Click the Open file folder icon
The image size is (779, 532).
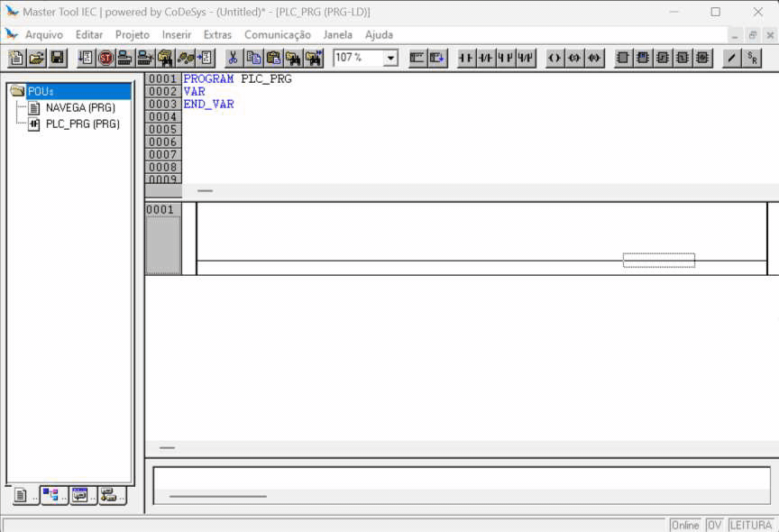[37, 58]
